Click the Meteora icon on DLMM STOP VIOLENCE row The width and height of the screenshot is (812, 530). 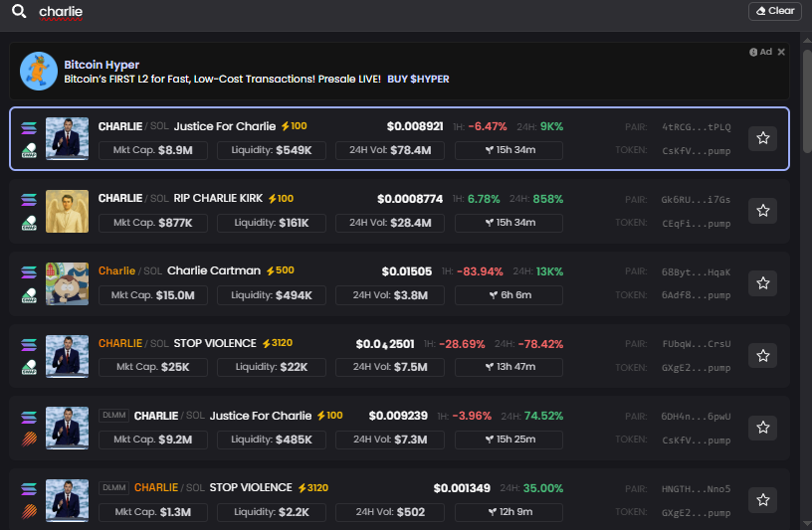click(x=29, y=511)
